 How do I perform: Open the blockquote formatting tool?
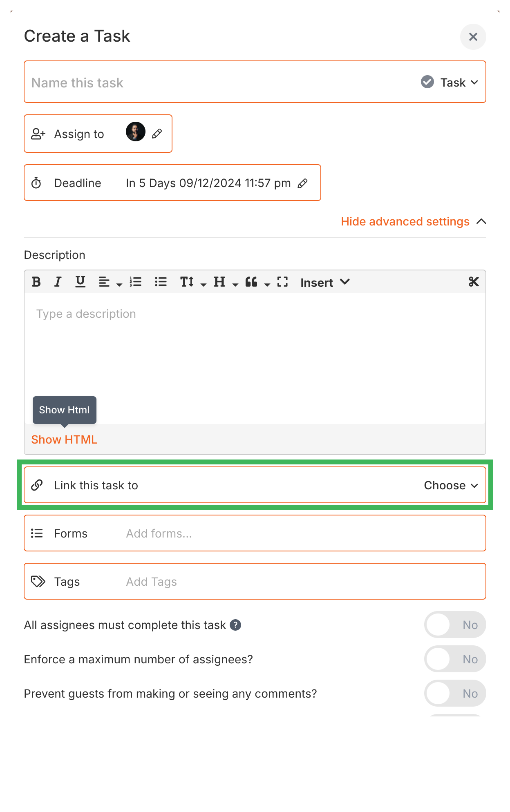(x=252, y=282)
